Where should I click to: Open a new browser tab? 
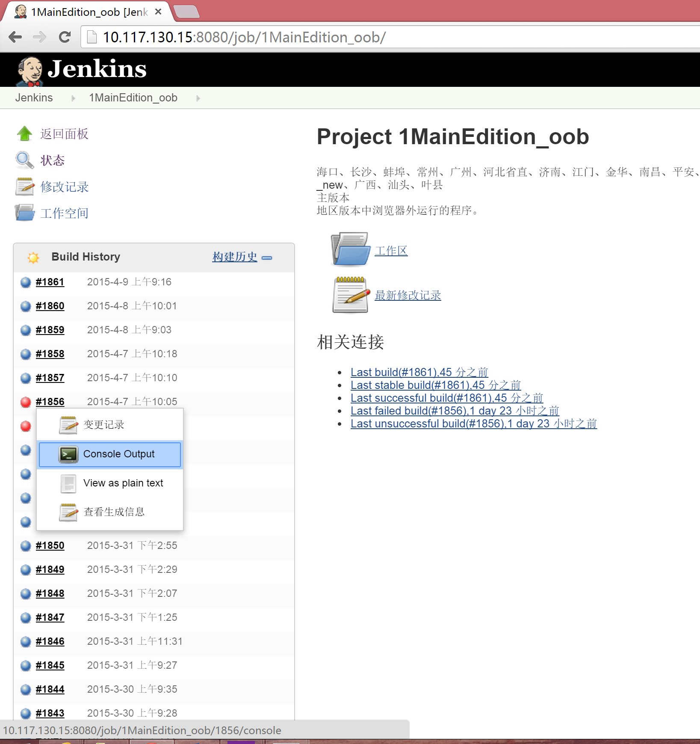tap(186, 12)
